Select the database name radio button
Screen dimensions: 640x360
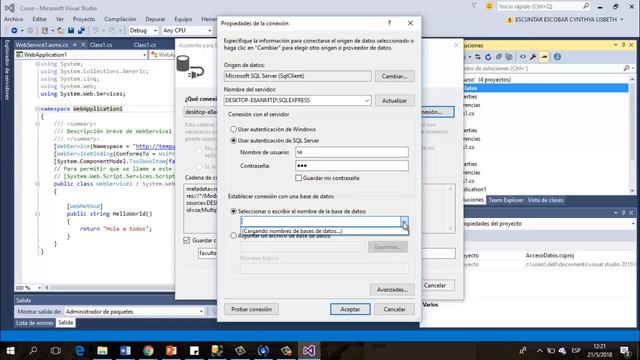233,211
